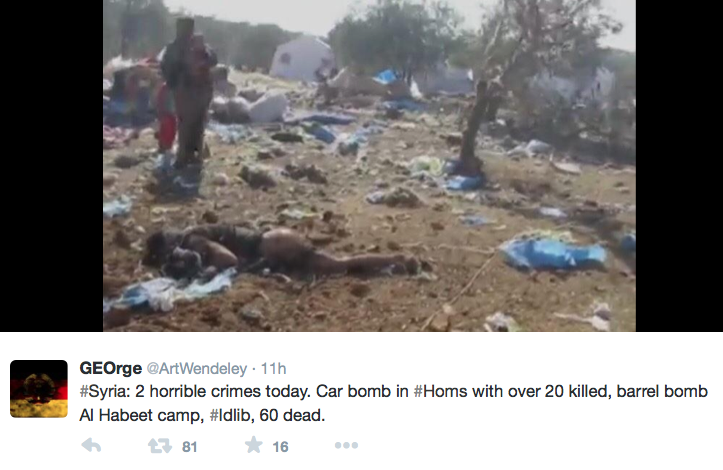Open the #Homs hashtag results

441,391
